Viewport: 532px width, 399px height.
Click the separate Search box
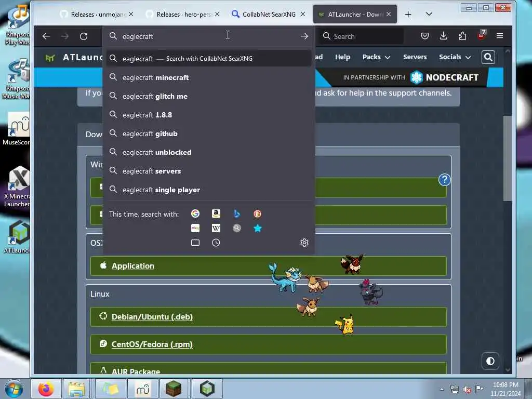[x=362, y=36]
